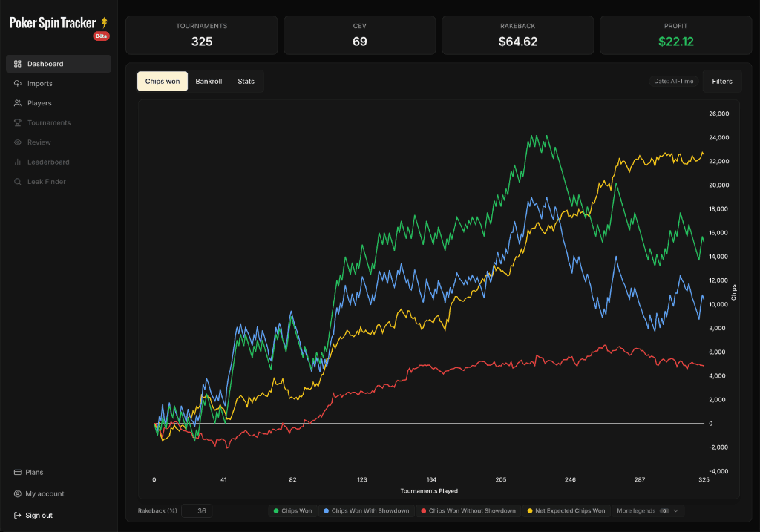
Task: Toggle the Net Expected Chips Won legend
Action: point(571,510)
